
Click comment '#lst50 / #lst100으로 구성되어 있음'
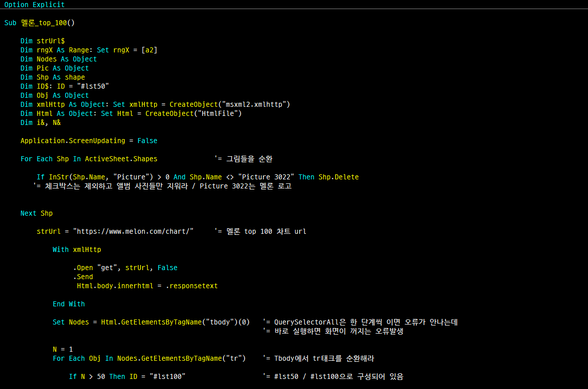333,376
